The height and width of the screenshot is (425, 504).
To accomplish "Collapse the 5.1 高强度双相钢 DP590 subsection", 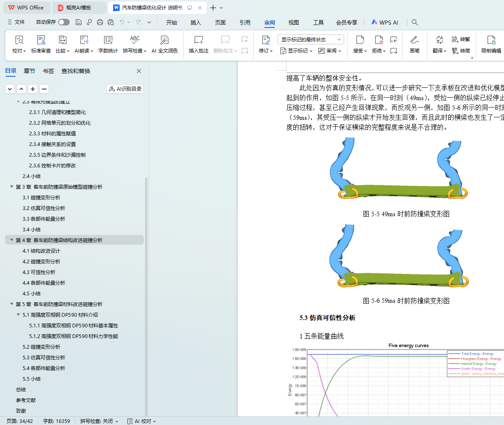I will point(18,315).
